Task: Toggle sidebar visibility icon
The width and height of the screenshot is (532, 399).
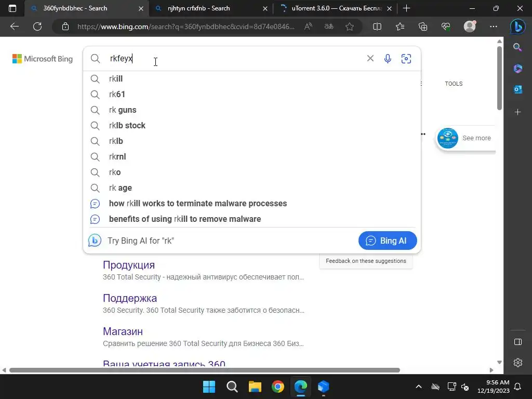Action: [518, 342]
